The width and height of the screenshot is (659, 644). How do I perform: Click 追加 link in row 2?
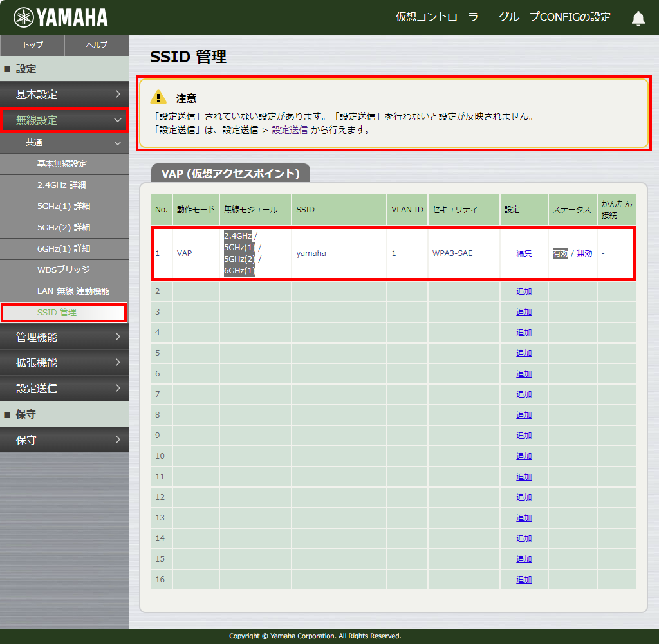[524, 291]
